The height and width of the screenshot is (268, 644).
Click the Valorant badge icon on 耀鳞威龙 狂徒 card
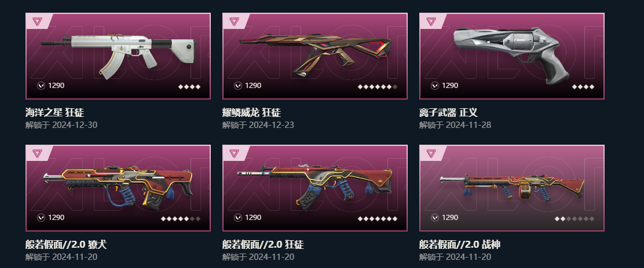click(x=234, y=21)
